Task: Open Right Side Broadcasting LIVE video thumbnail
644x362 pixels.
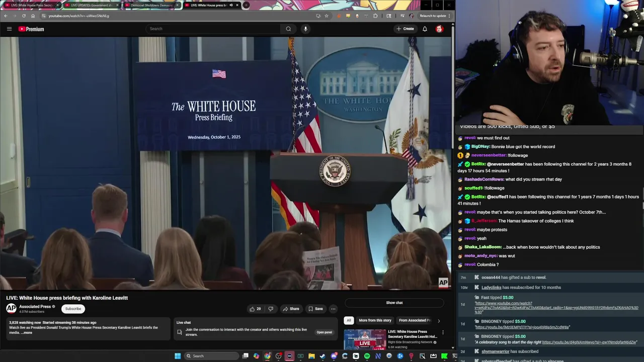Action: 365,339
